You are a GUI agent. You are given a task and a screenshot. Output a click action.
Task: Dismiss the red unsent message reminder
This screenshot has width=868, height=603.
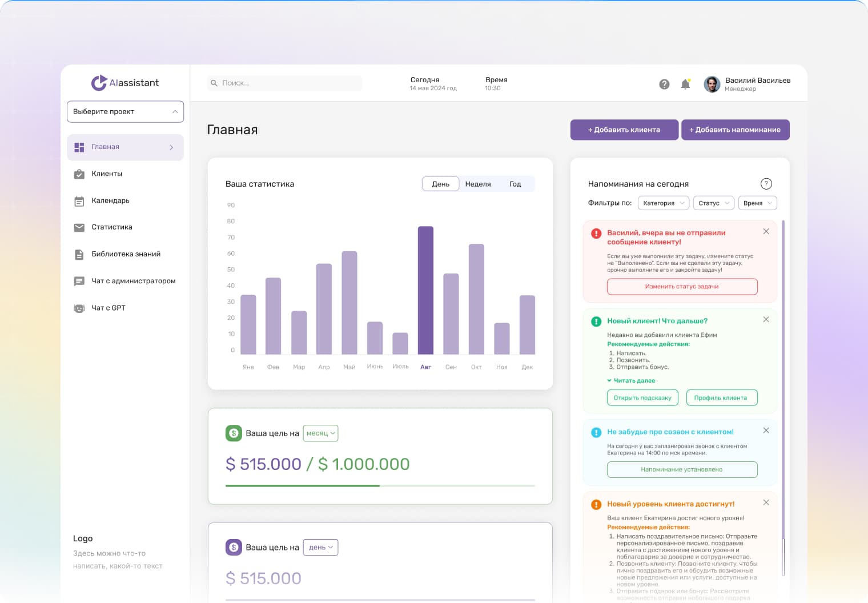766,231
